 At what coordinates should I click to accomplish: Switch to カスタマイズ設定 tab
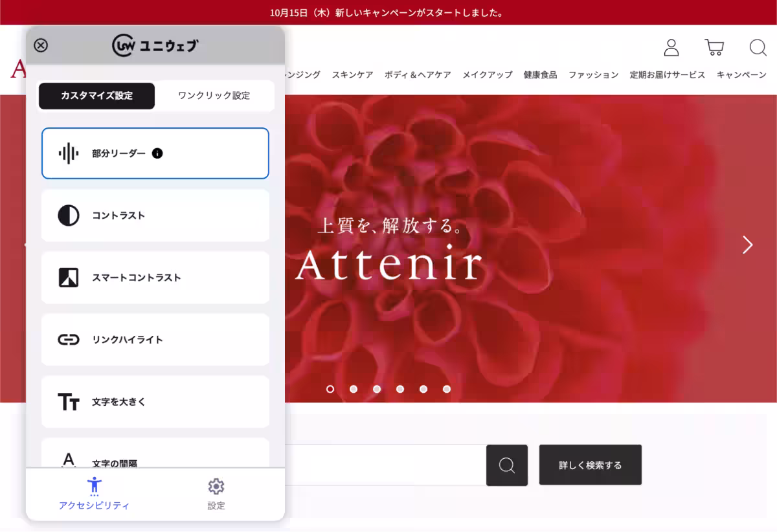tap(96, 96)
